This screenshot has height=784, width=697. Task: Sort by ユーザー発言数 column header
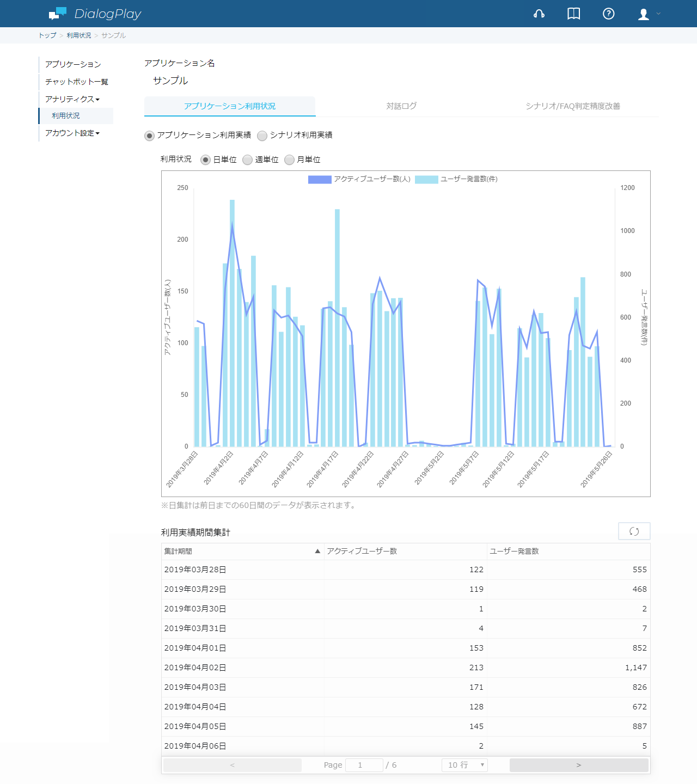pyautogui.click(x=568, y=551)
